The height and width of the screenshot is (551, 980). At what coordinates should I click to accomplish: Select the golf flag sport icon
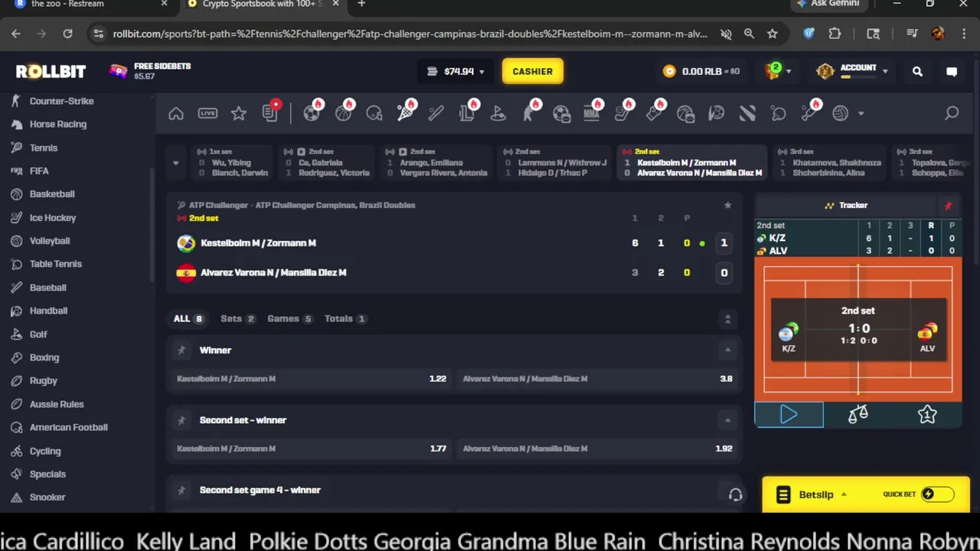click(x=498, y=113)
